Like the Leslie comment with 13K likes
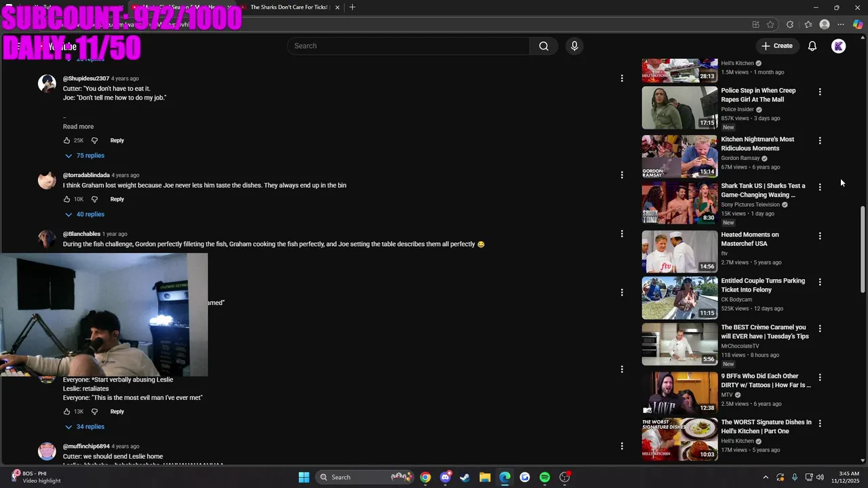Image resolution: width=868 pixels, height=488 pixels. tap(67, 411)
